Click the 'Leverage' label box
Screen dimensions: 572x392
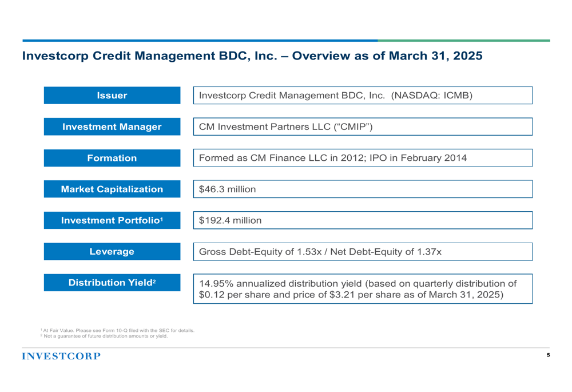pyautogui.click(x=112, y=251)
